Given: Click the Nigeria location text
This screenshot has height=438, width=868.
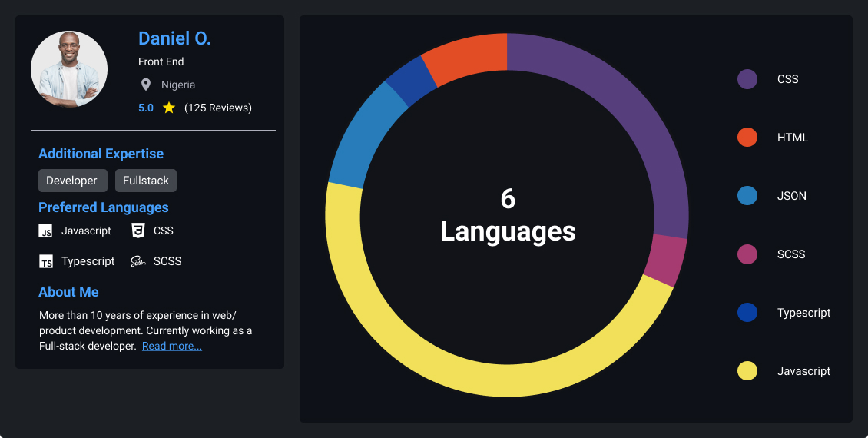Looking at the screenshot, I should pyautogui.click(x=178, y=85).
